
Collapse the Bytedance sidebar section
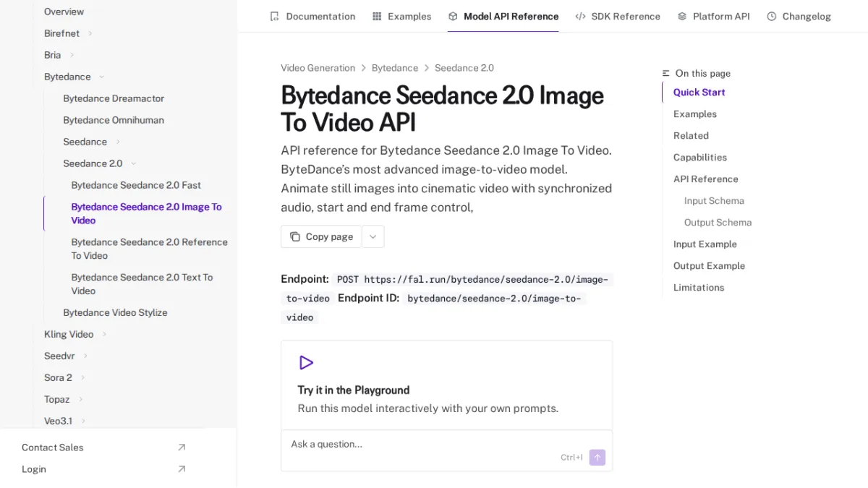click(x=101, y=77)
